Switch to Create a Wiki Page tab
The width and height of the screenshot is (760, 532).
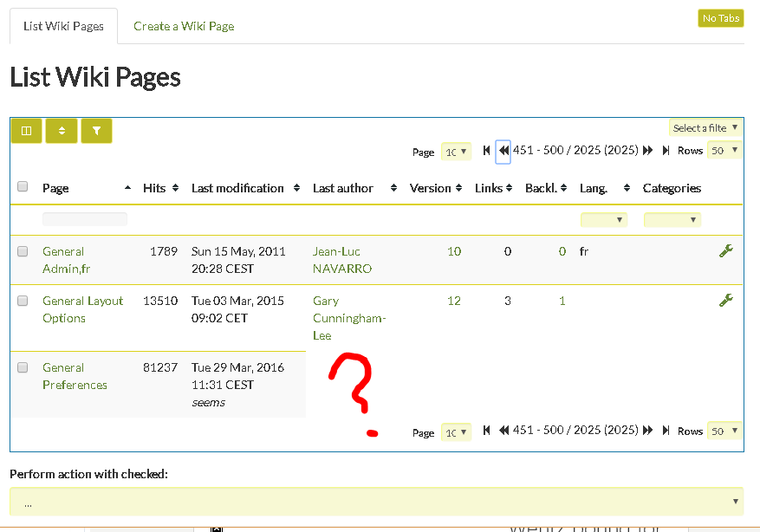(184, 26)
